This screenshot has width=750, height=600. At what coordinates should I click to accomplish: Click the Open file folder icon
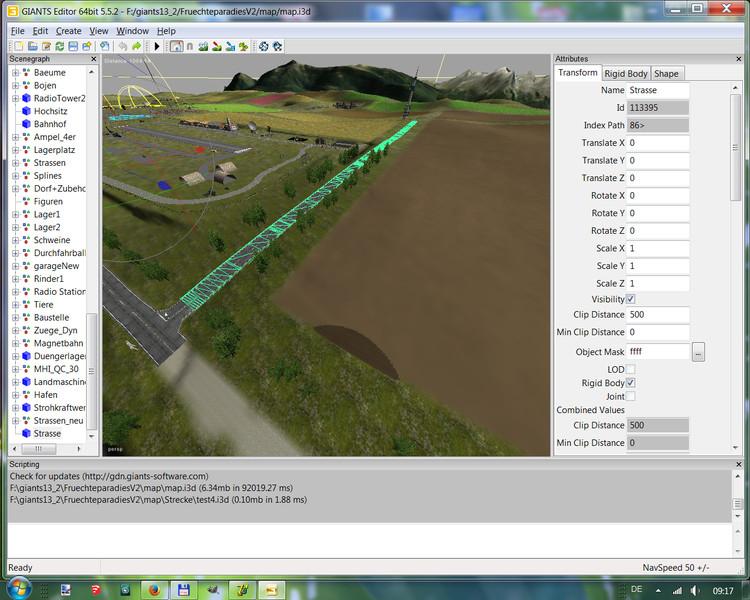click(x=32, y=46)
